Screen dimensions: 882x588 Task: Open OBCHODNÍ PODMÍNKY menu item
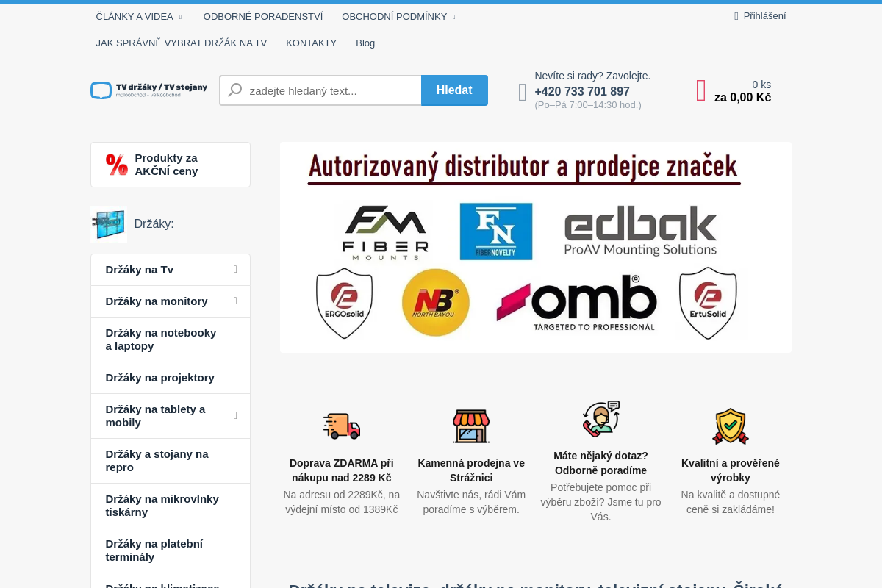[394, 16]
